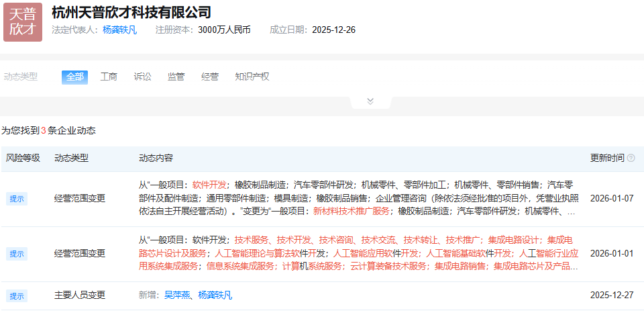Open 吴萍燕 person link

click(x=177, y=296)
